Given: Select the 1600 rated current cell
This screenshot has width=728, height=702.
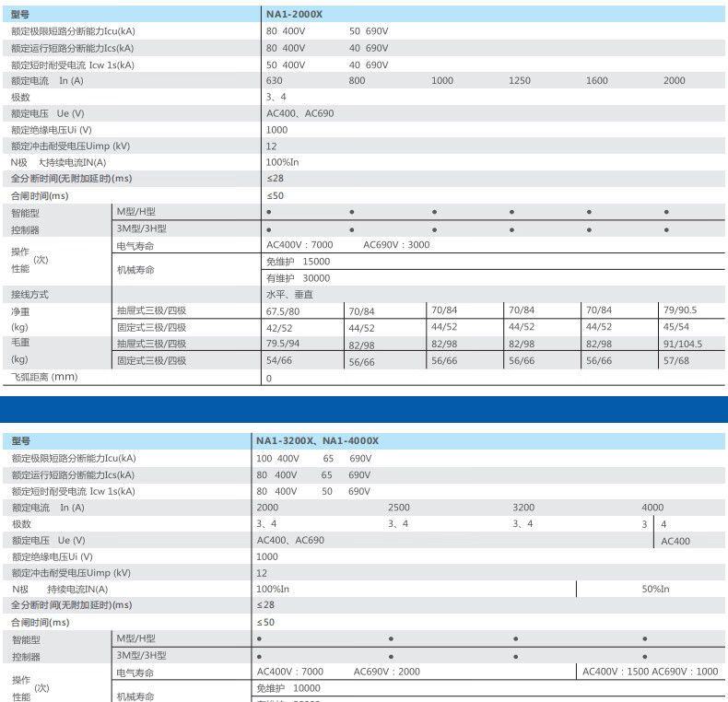Looking at the screenshot, I should click(x=597, y=81).
